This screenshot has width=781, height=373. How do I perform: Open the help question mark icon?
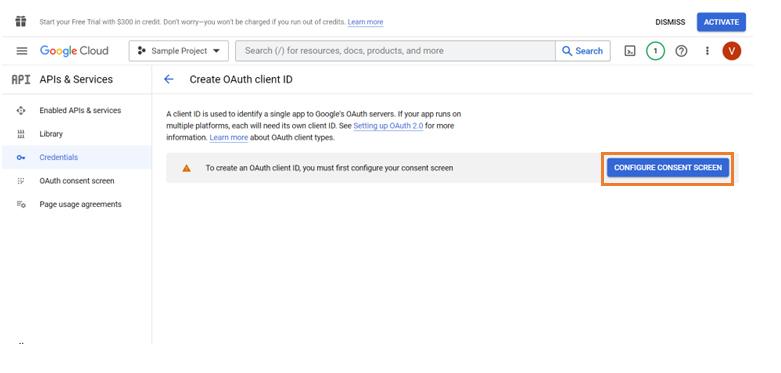pos(681,51)
